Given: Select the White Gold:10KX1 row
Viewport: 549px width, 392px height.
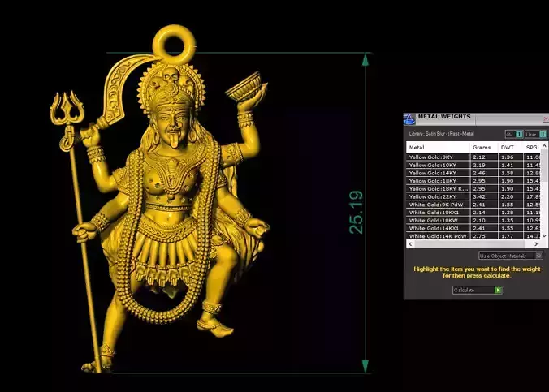Looking at the screenshot, I should (x=473, y=213).
